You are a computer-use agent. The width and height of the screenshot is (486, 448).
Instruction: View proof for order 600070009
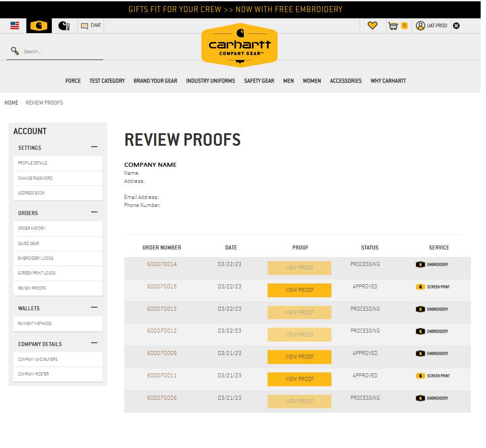coord(299,357)
